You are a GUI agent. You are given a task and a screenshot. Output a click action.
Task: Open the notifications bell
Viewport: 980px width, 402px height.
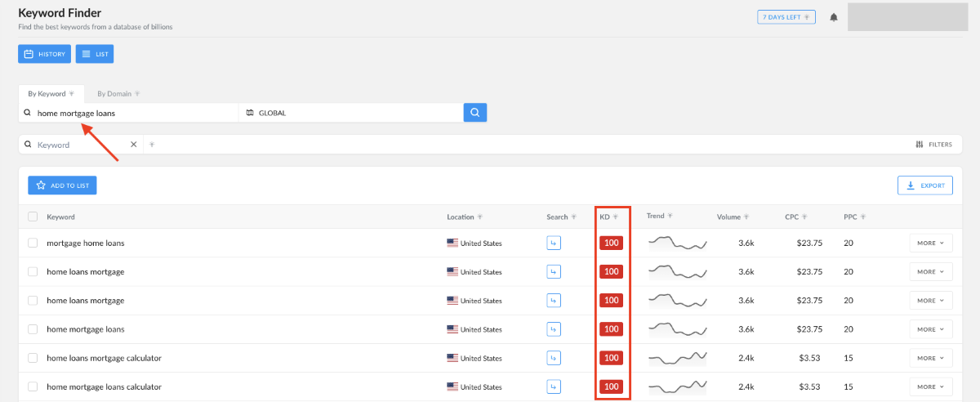point(834,17)
